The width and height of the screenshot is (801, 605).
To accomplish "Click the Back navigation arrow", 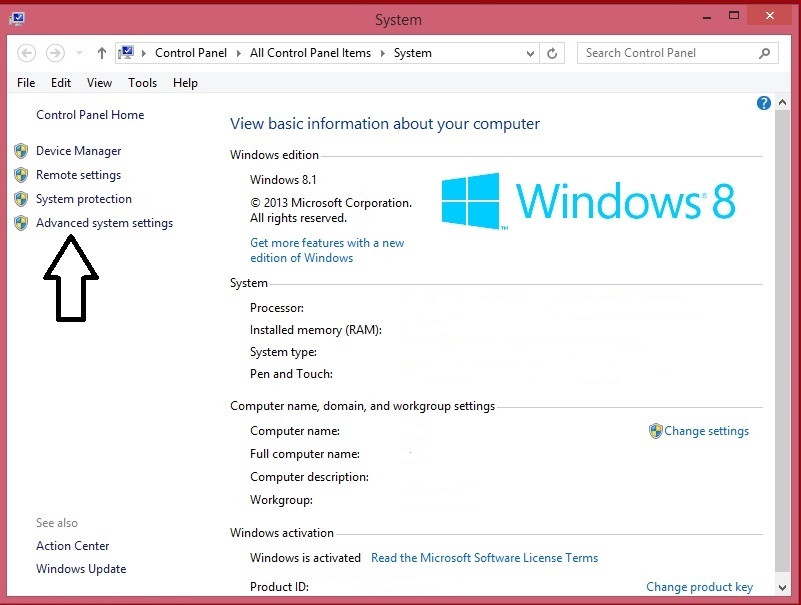I will (x=27, y=53).
